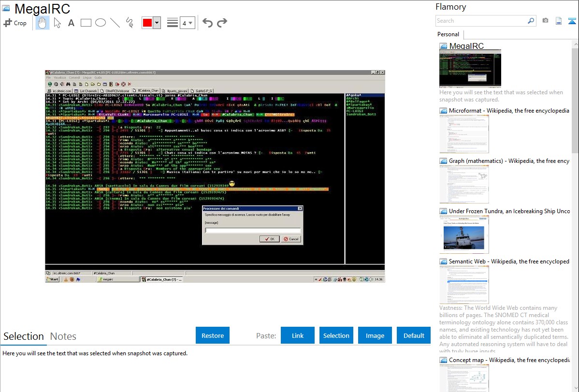
Task: Click the Paste Link button
Action: [x=298, y=335]
